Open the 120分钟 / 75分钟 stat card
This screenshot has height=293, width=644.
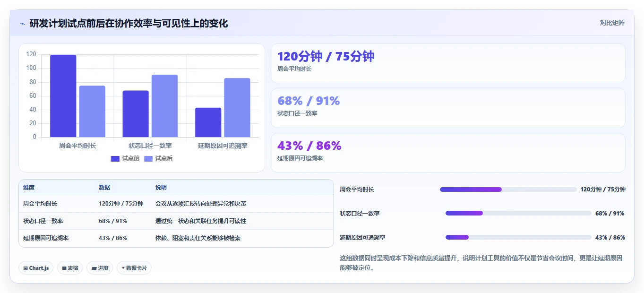coord(448,63)
